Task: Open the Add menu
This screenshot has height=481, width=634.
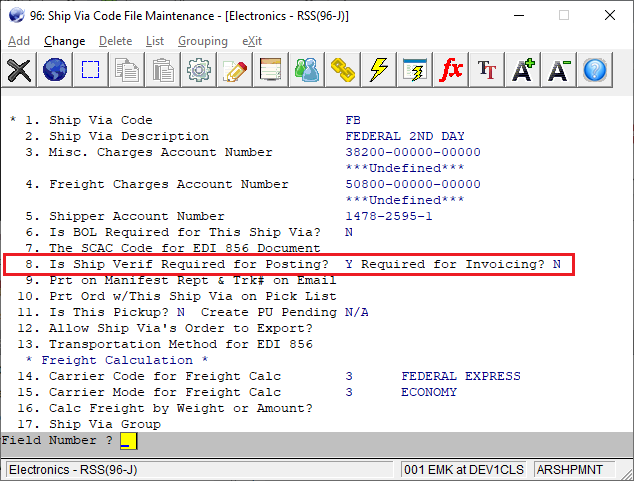Action: [x=19, y=41]
